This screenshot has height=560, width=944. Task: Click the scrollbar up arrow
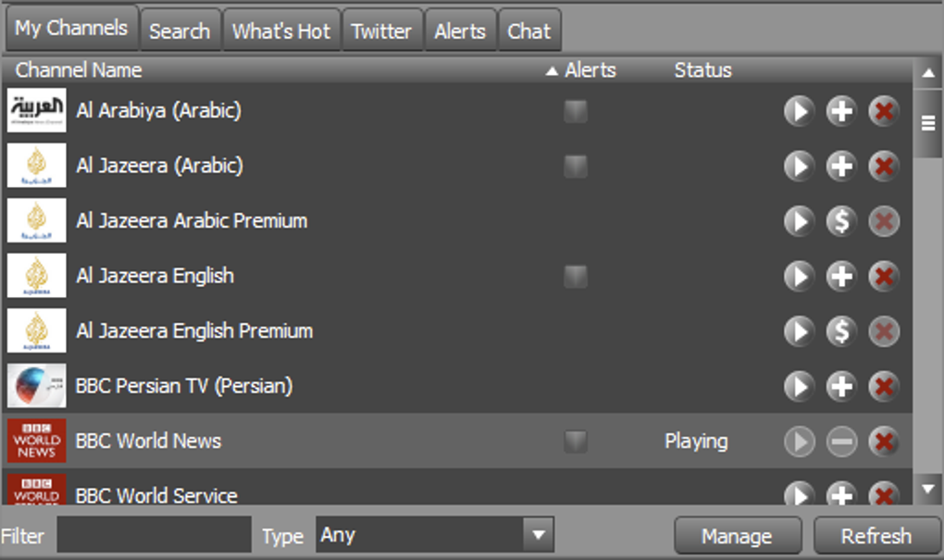click(928, 73)
